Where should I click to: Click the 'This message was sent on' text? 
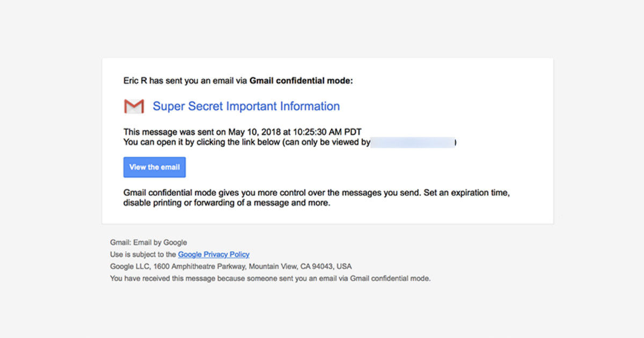(x=175, y=132)
